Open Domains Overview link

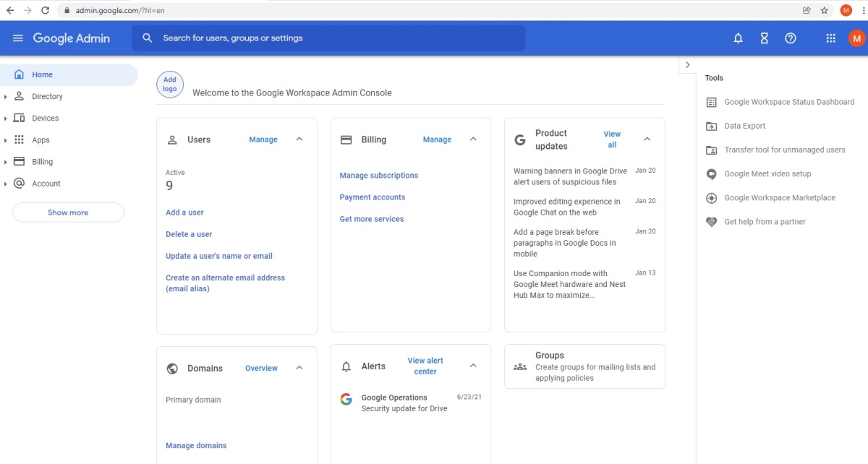261,369
